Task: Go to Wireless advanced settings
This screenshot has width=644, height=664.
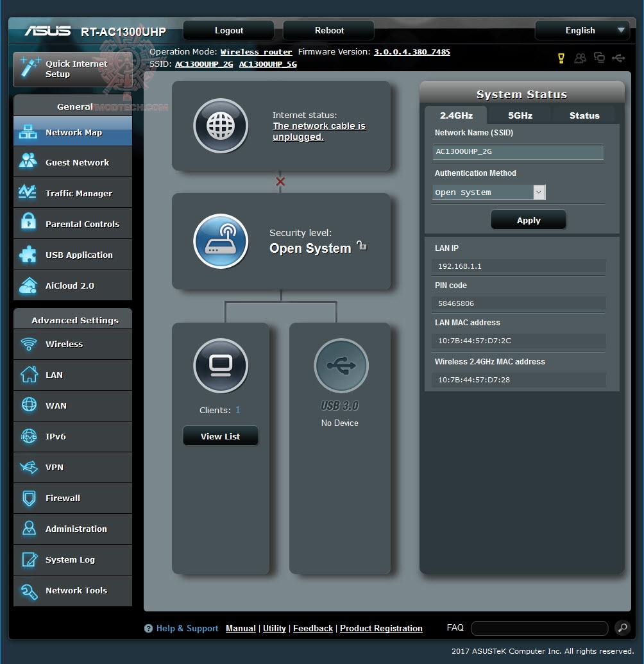Action: click(x=73, y=344)
